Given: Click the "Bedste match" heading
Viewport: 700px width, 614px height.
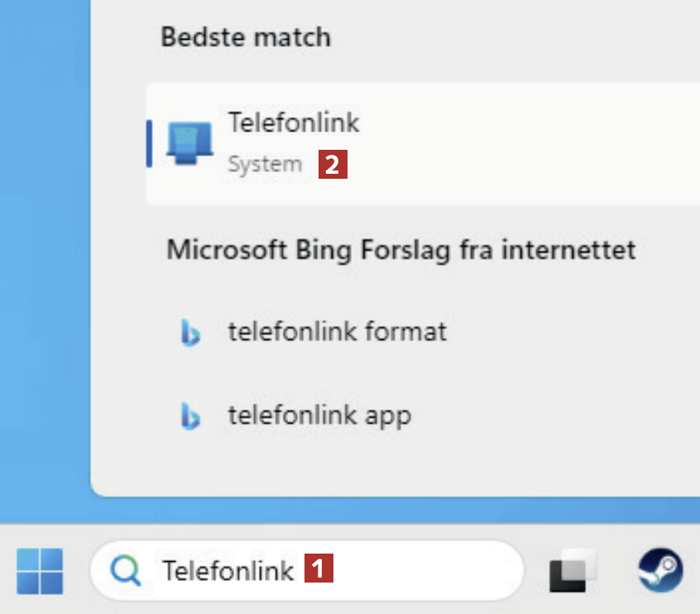Looking at the screenshot, I should coord(245,37).
